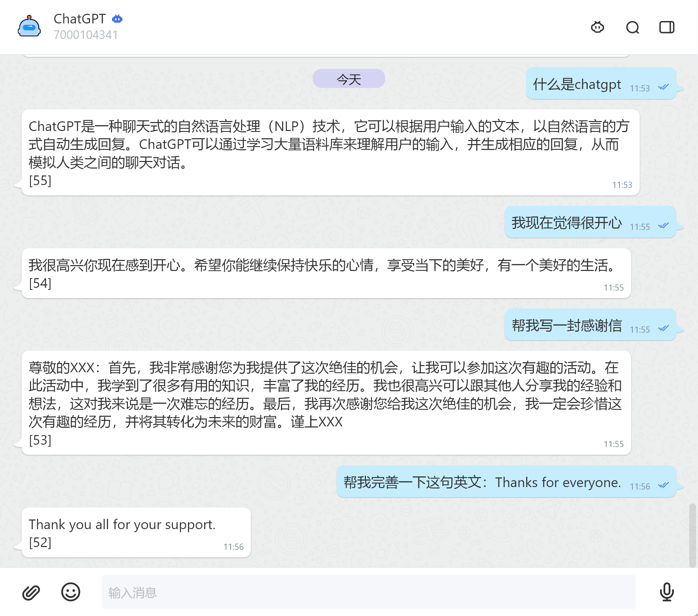Screen dimensions: 698x616
Task: Click the ChatGPT bot avatar
Action: pyautogui.click(x=29, y=27)
